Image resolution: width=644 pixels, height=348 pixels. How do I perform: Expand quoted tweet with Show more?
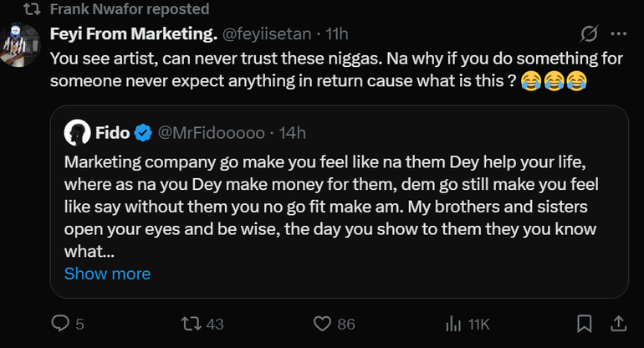107,274
